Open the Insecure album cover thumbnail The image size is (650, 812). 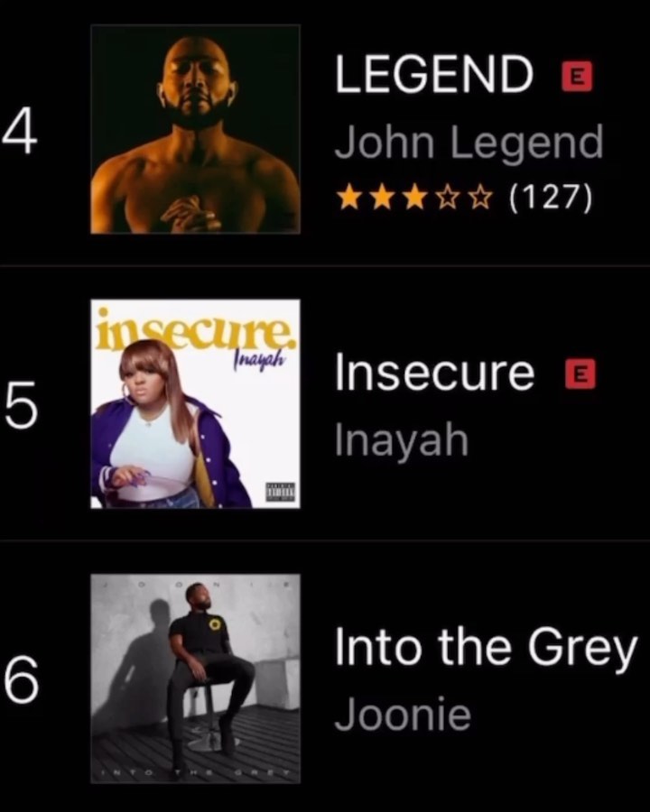(x=195, y=404)
